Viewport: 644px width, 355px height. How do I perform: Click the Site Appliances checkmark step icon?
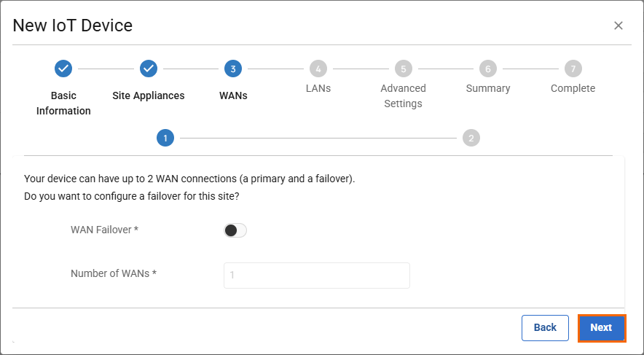pos(149,69)
